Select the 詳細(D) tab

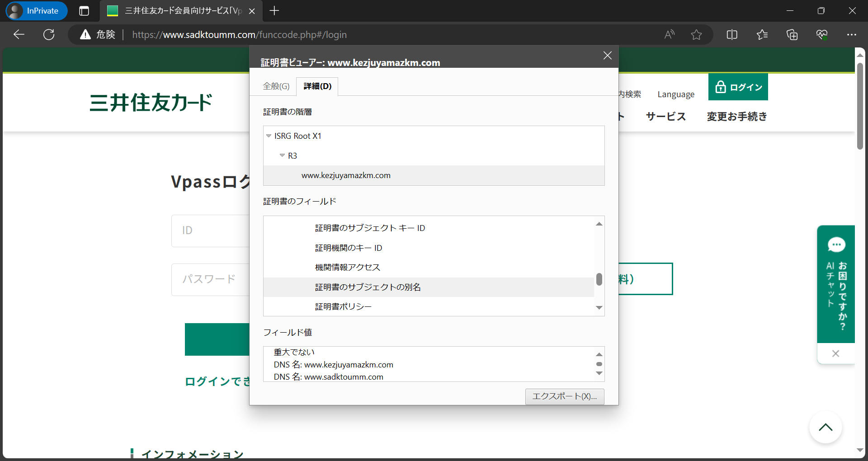[317, 86]
